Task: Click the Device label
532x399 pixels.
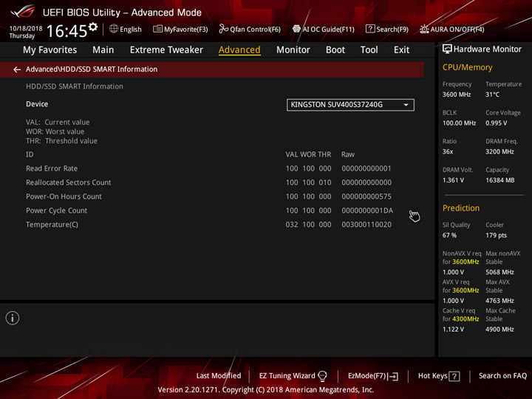Action: pyautogui.click(x=37, y=104)
